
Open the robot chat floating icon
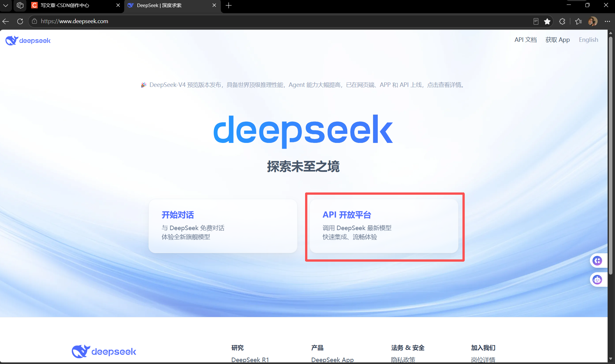tap(597, 280)
